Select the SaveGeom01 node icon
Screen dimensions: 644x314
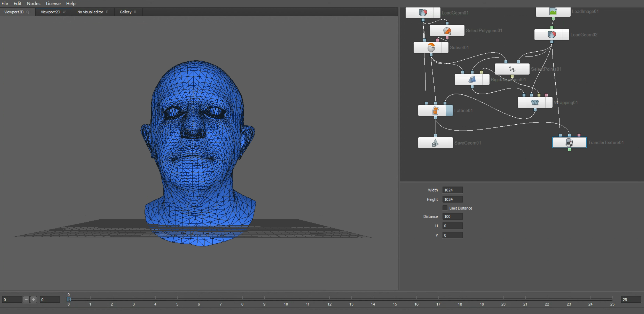coord(435,143)
